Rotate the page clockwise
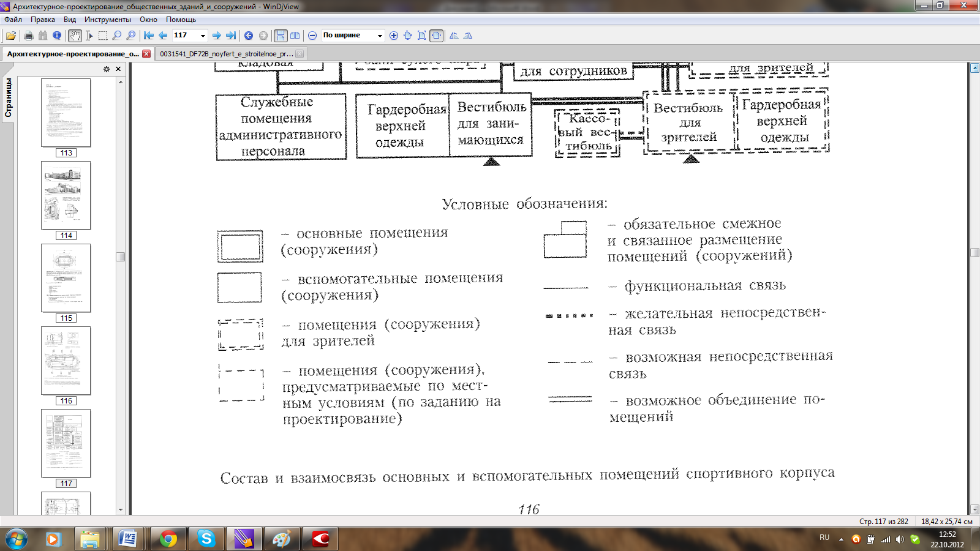The height and width of the screenshot is (551, 980). click(x=468, y=36)
